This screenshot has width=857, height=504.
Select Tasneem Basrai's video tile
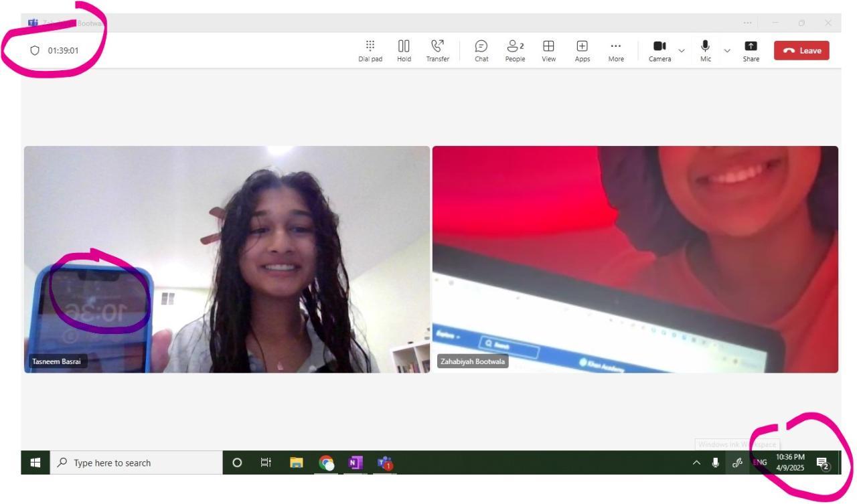pos(227,259)
